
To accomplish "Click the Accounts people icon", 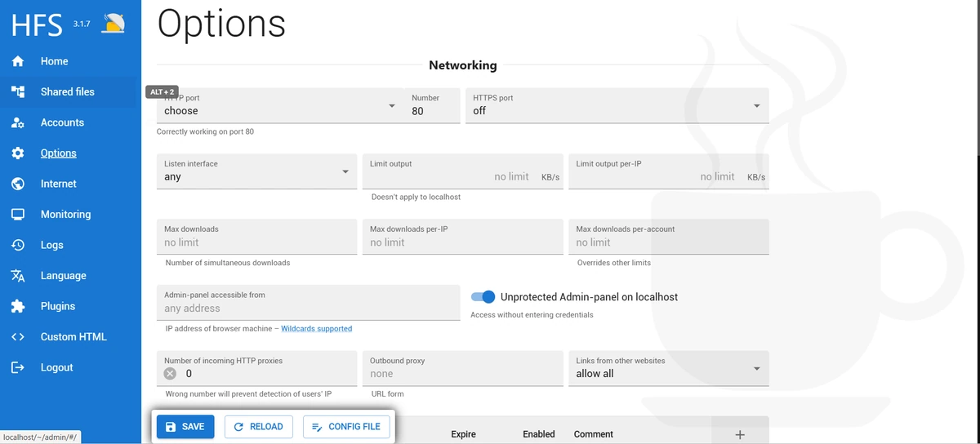I will [x=18, y=122].
